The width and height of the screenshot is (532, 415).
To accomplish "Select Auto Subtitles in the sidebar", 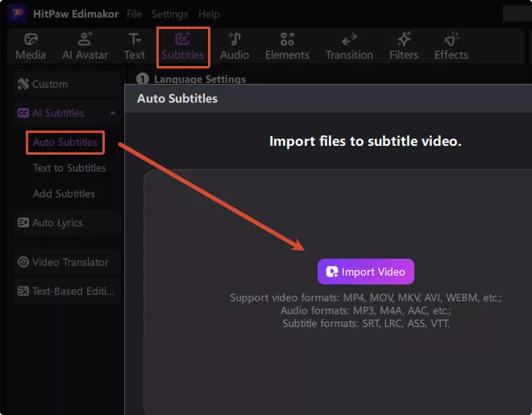I will (64, 142).
